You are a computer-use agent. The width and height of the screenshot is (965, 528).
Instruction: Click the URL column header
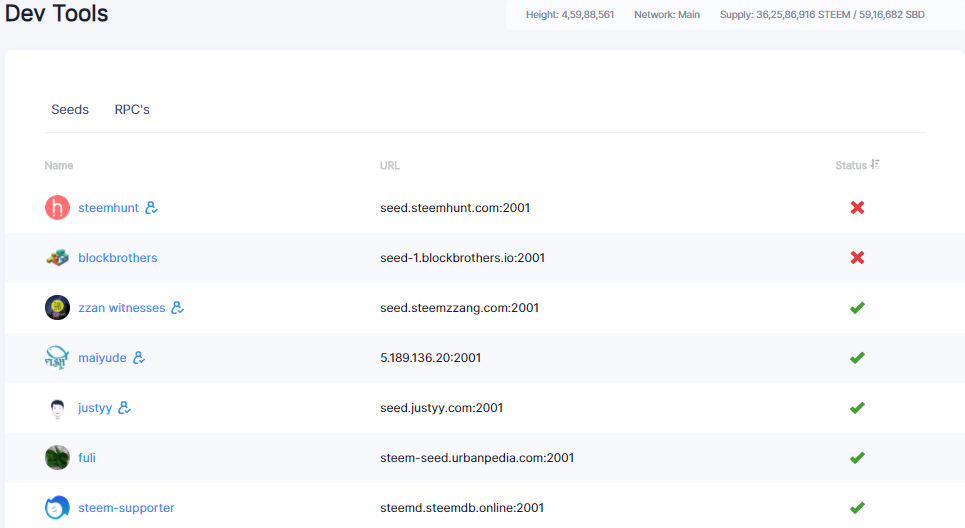(x=390, y=166)
